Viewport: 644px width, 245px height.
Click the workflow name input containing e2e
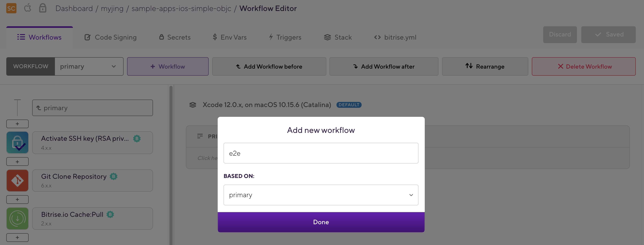click(x=321, y=153)
